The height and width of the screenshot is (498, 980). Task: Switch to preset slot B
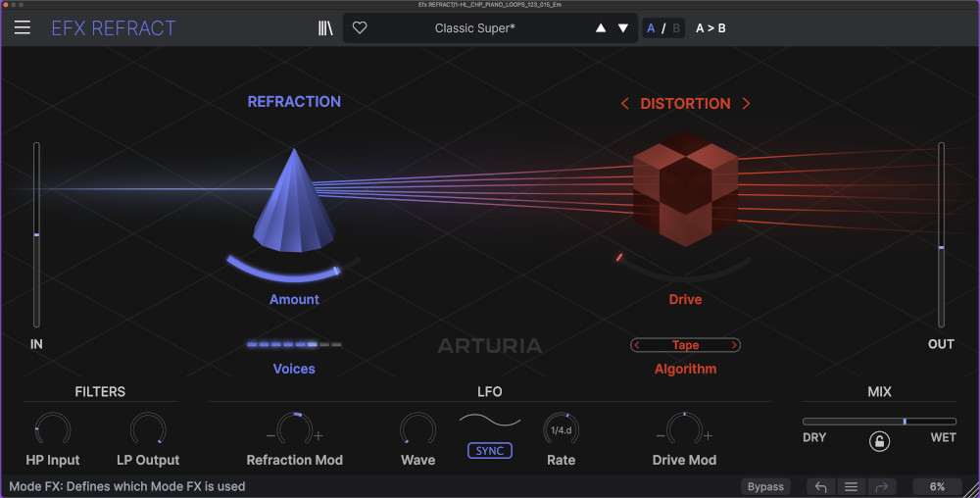(x=676, y=28)
